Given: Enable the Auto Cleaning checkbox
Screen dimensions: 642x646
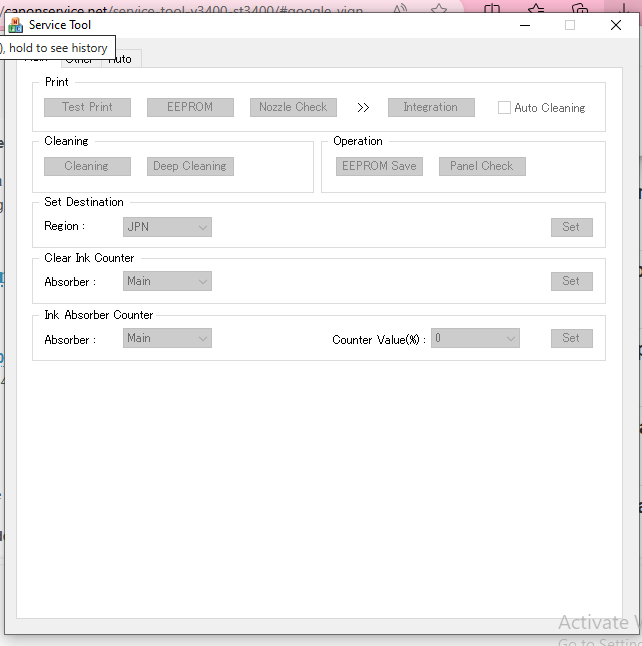Looking at the screenshot, I should click(x=504, y=108).
